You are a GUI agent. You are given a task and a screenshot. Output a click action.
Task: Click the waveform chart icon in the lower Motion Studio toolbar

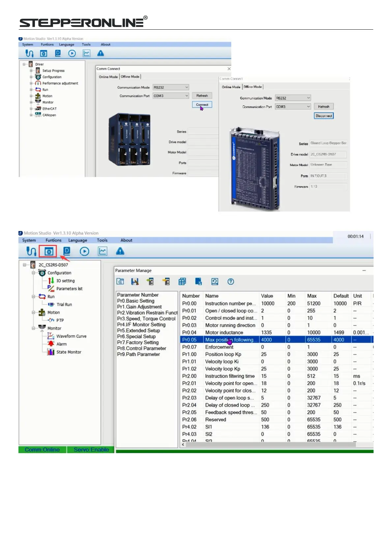(x=102, y=251)
